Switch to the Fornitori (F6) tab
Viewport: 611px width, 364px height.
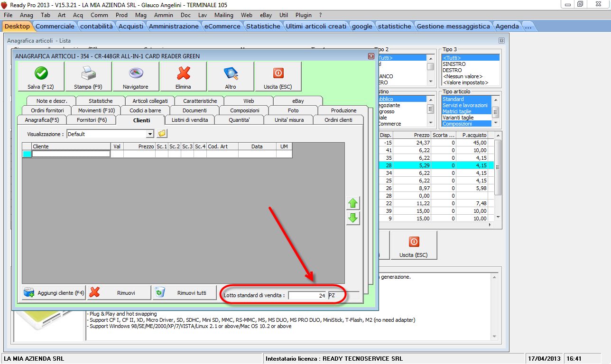[92, 120]
